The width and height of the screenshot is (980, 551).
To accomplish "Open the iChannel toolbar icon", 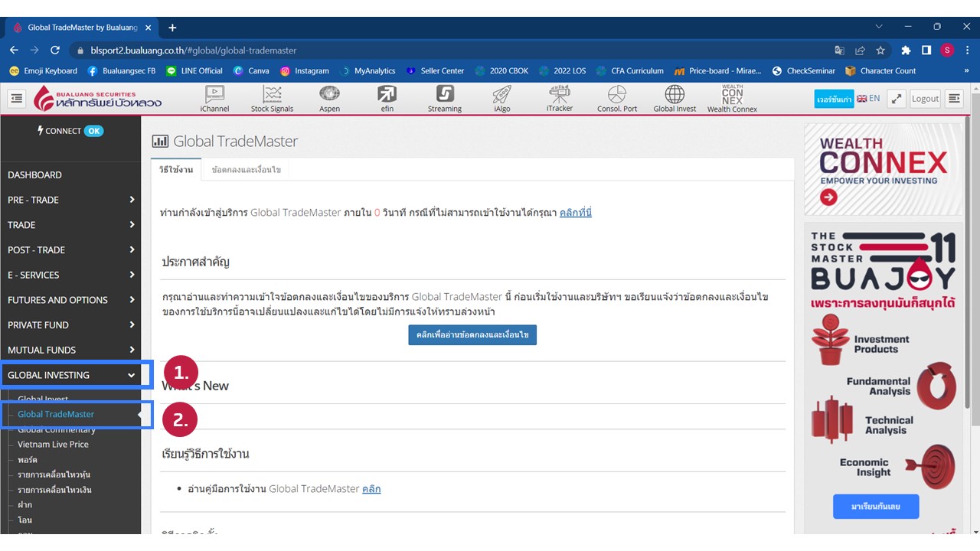I will 214,99.
